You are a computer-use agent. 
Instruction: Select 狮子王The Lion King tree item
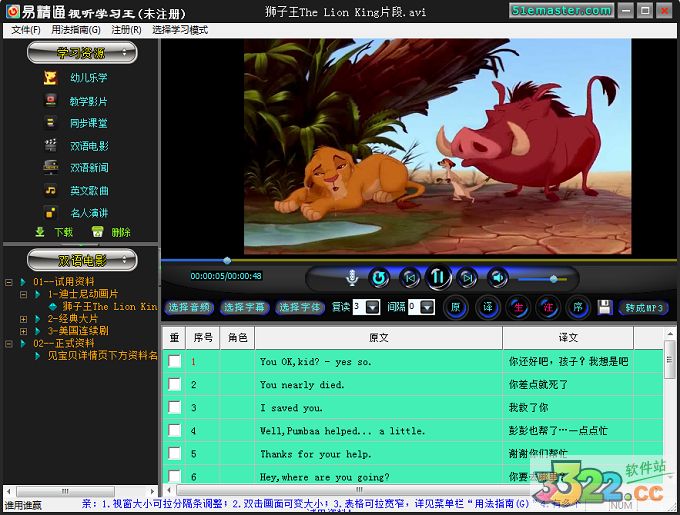[x=109, y=306]
